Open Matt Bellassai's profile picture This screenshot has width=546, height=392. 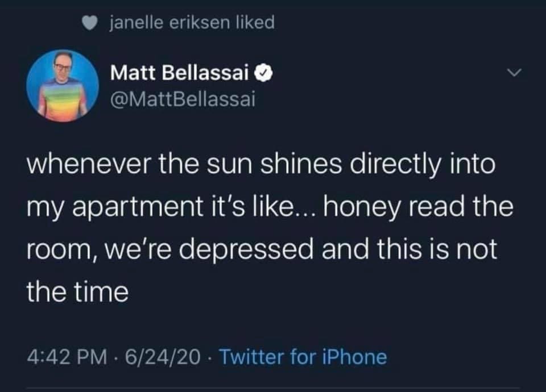click(x=61, y=86)
